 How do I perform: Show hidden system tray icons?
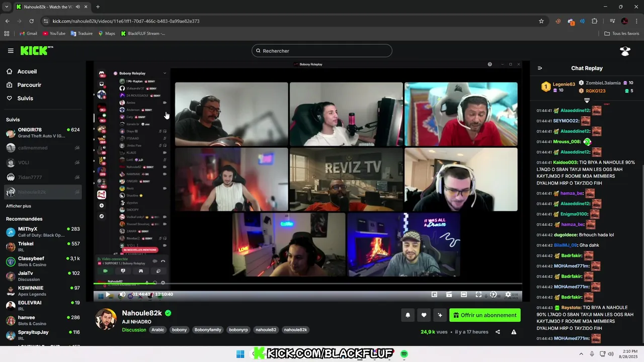581,354
